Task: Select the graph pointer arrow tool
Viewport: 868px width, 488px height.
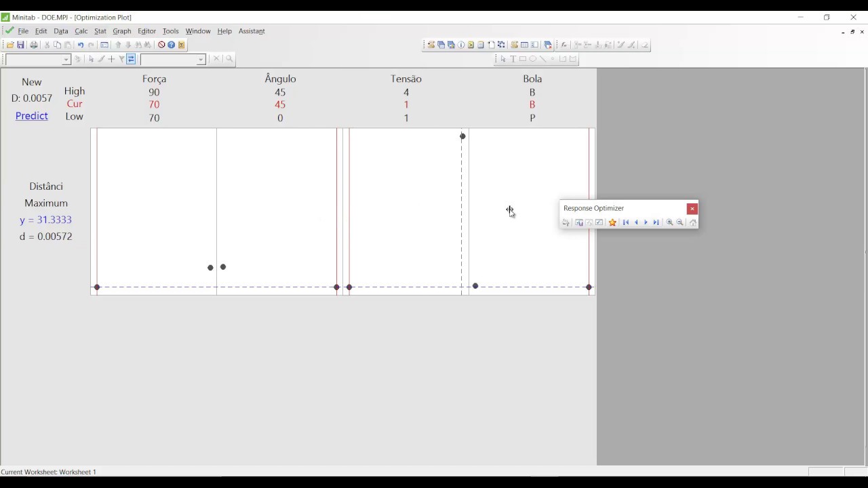Action: [503, 59]
